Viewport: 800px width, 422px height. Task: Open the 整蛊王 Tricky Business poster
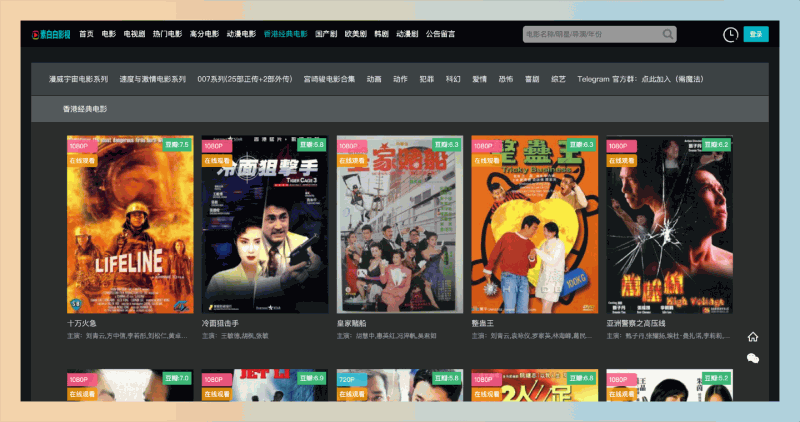(535, 225)
